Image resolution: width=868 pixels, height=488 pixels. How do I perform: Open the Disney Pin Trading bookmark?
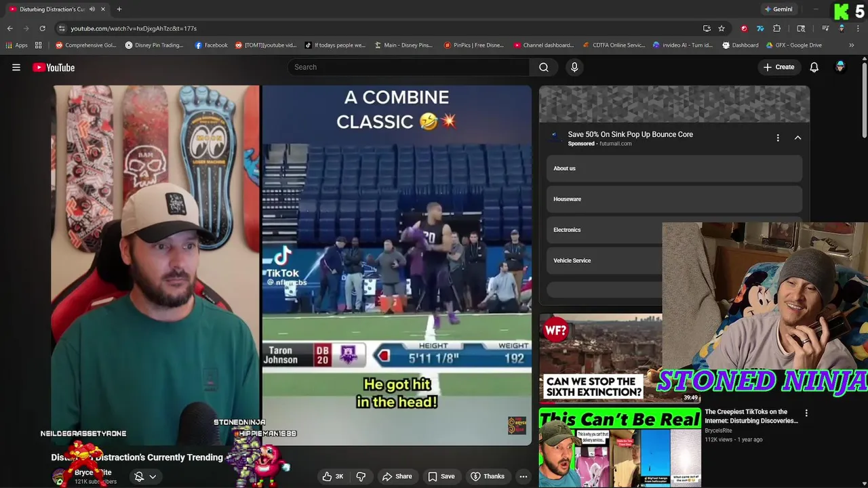point(154,45)
